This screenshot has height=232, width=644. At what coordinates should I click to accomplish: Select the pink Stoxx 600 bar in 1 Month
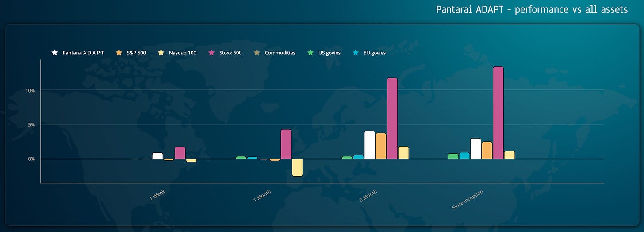(x=286, y=144)
